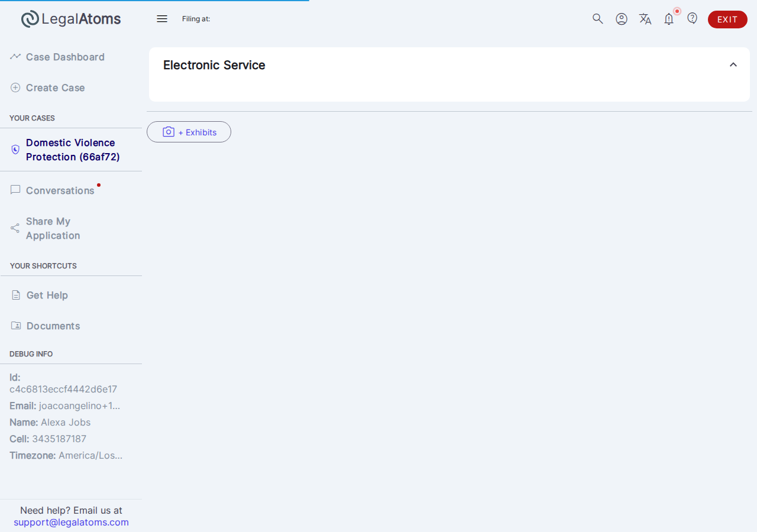Screen dimensions: 757x532
Task: Select Create Case in the sidebar
Action: (55, 87)
